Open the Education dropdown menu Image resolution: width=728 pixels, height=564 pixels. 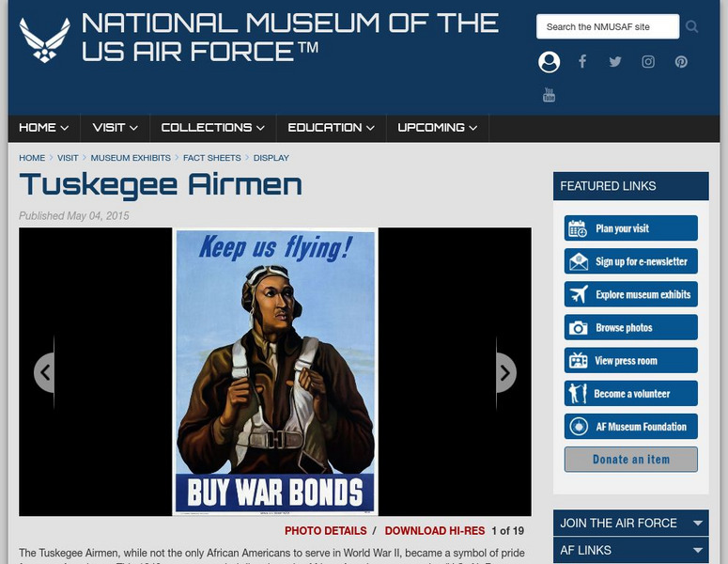(331, 128)
